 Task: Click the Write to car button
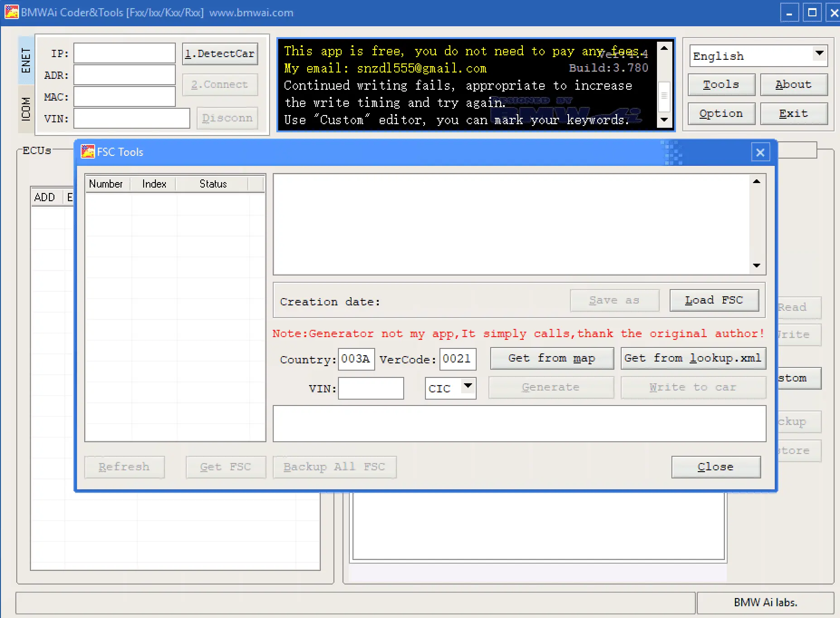(693, 387)
